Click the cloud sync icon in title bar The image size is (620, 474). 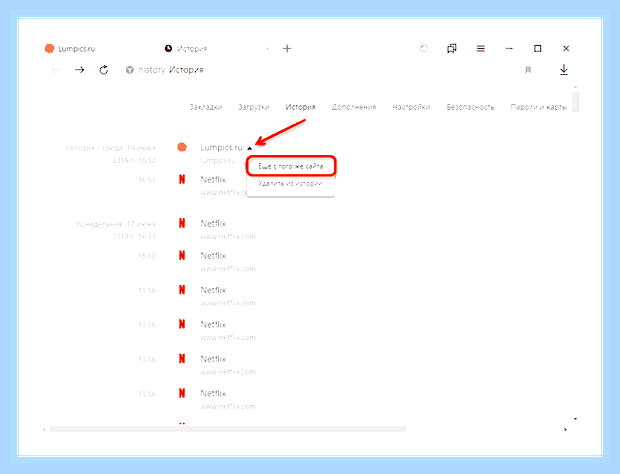tap(424, 49)
